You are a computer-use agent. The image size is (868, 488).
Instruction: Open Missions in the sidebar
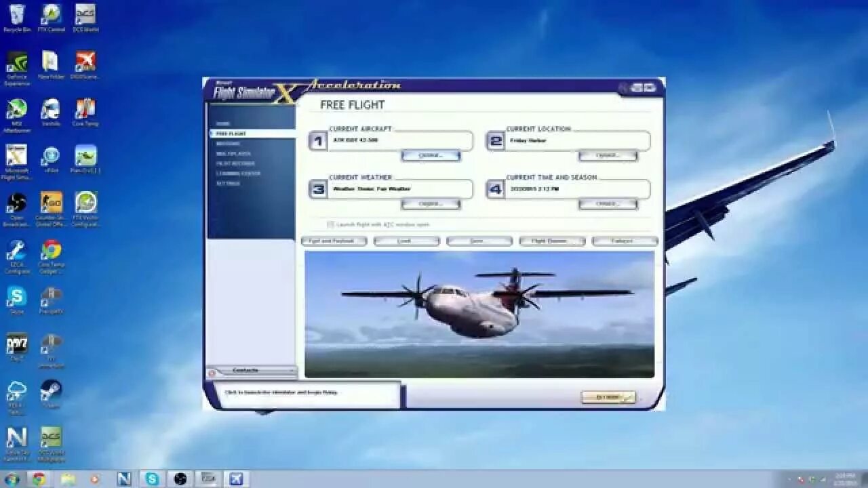(x=228, y=144)
